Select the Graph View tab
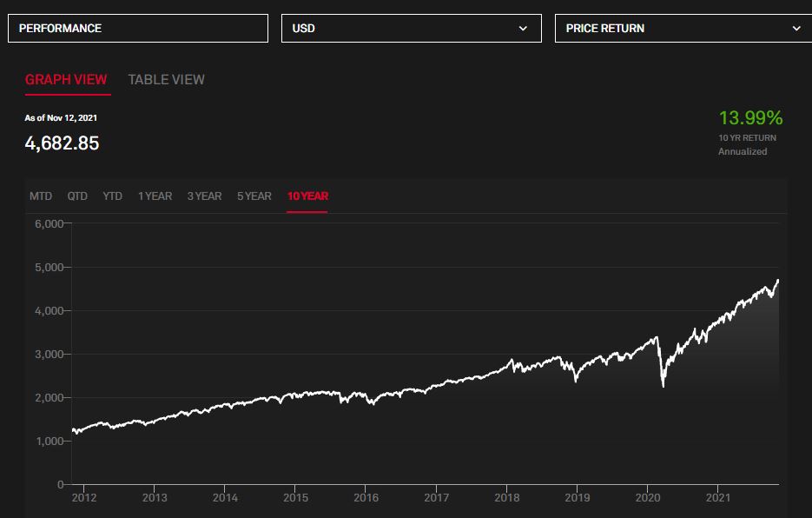This screenshot has height=518, width=812. 66,79
